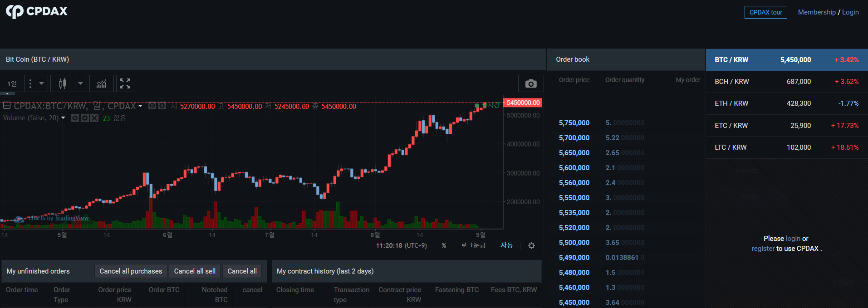Click the register link in the side panel
This screenshot has height=308, width=868.
[x=763, y=249]
